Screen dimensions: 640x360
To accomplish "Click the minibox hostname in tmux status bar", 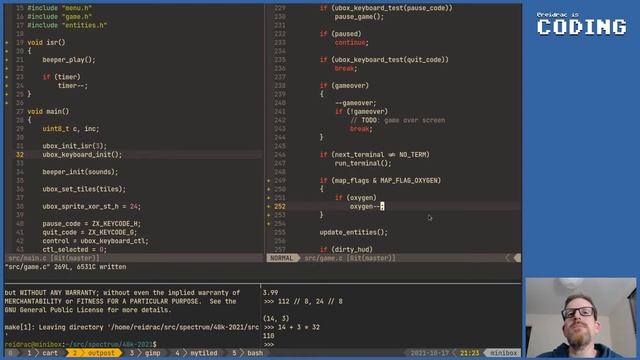I will pyautogui.click(x=504, y=353).
